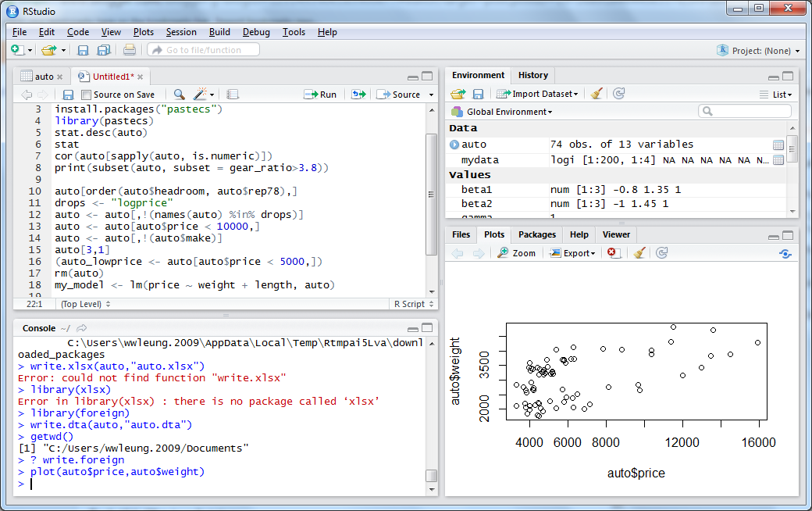Refresh the Environment pane
812x511 pixels.
click(618, 94)
